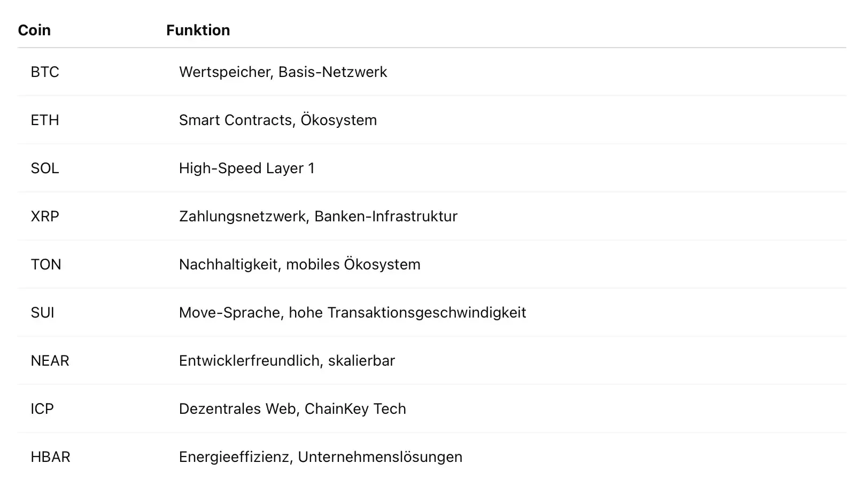Select the SUI coin cell
This screenshot has height=494, width=868.
pyautogui.click(x=43, y=312)
